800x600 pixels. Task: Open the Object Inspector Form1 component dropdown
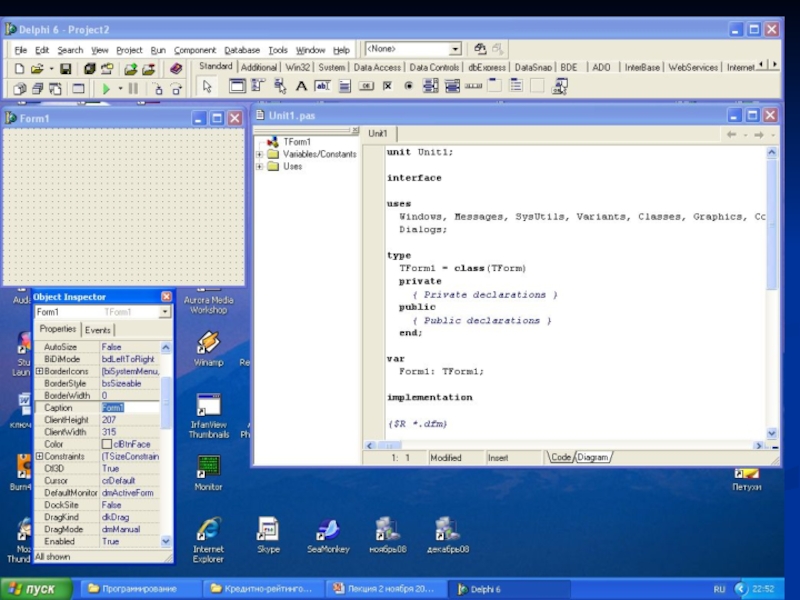(165, 312)
